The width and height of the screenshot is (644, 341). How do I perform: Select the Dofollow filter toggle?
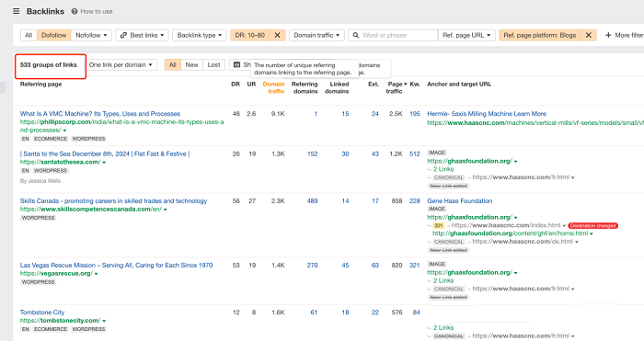point(53,35)
